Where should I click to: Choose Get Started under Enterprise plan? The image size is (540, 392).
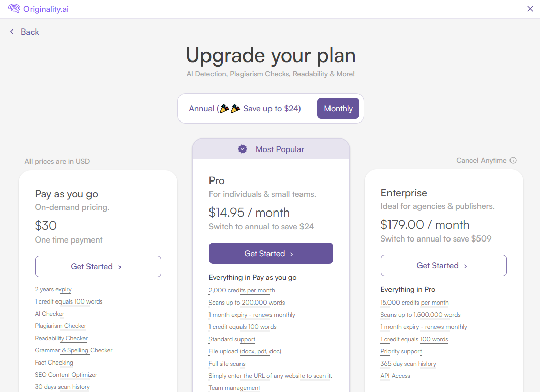[443, 265]
